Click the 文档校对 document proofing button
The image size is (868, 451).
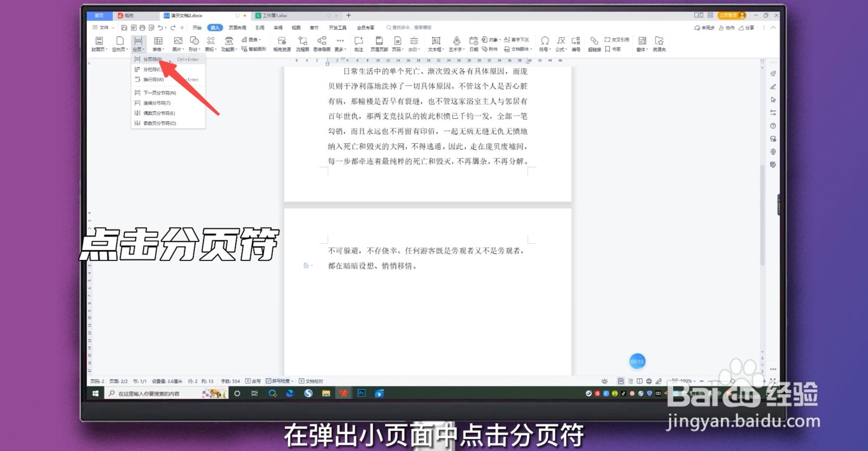coord(311,381)
